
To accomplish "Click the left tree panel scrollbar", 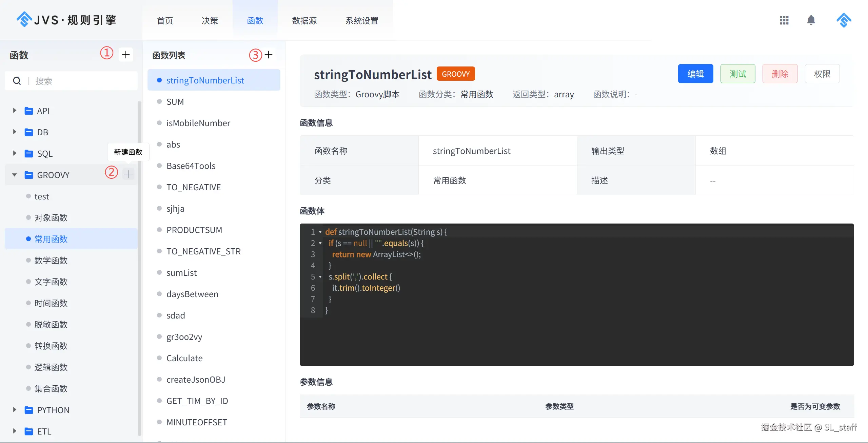I will coord(139,268).
